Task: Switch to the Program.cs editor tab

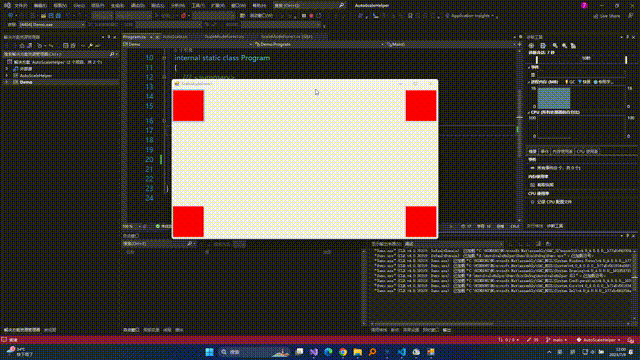Action: [135, 37]
